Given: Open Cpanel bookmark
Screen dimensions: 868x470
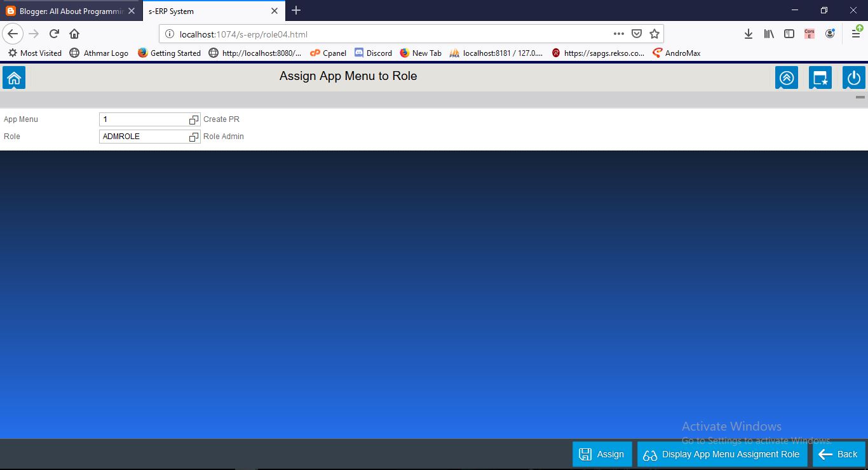Looking at the screenshot, I should click(x=328, y=53).
